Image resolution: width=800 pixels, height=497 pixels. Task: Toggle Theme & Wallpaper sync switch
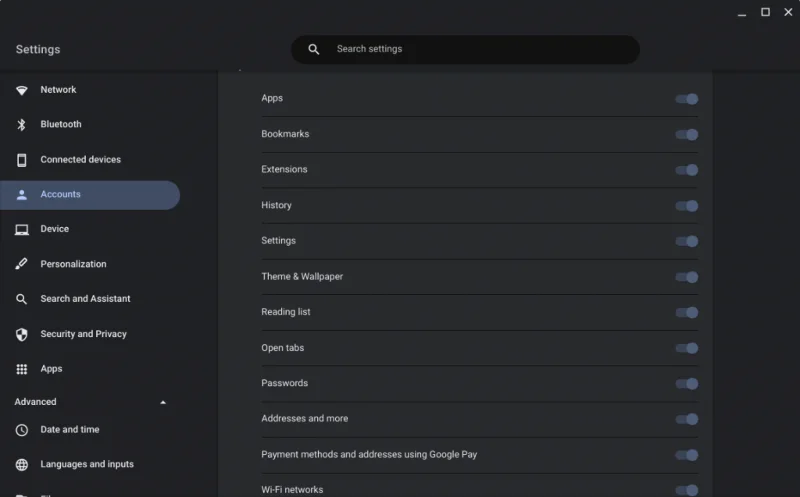point(687,277)
